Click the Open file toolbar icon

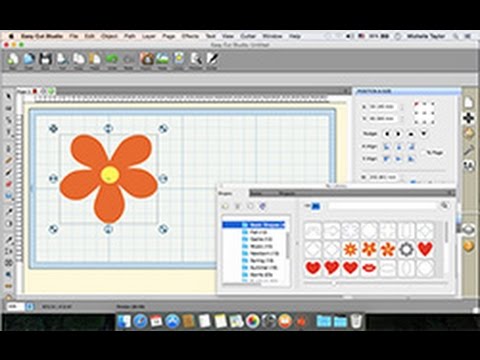point(29,59)
